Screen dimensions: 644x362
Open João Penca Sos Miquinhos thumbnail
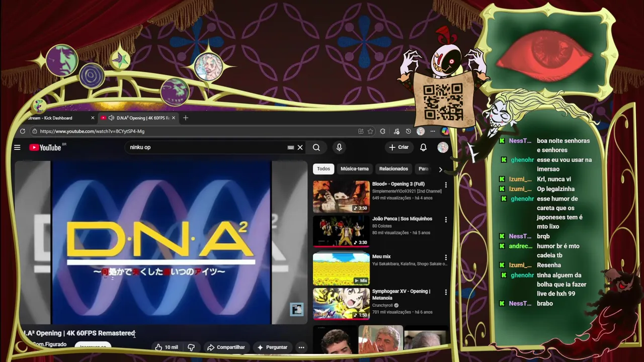tap(341, 231)
